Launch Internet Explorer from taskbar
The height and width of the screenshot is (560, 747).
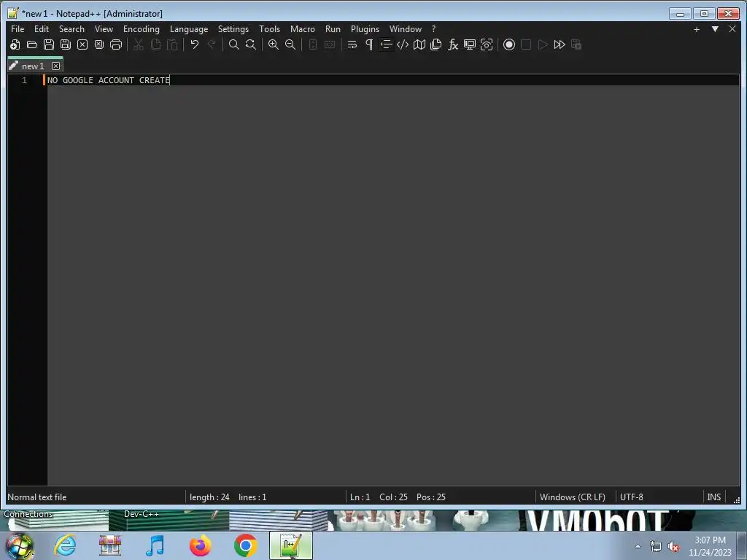click(65, 545)
